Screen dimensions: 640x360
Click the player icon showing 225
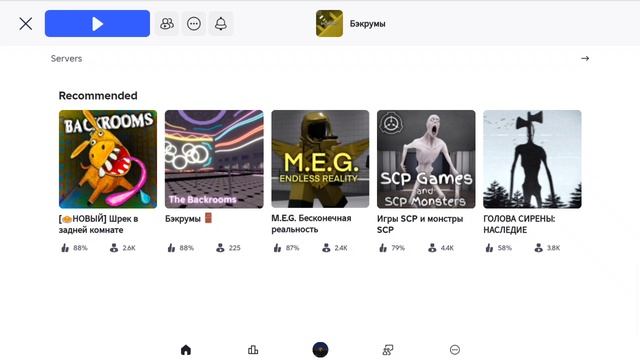click(220, 248)
